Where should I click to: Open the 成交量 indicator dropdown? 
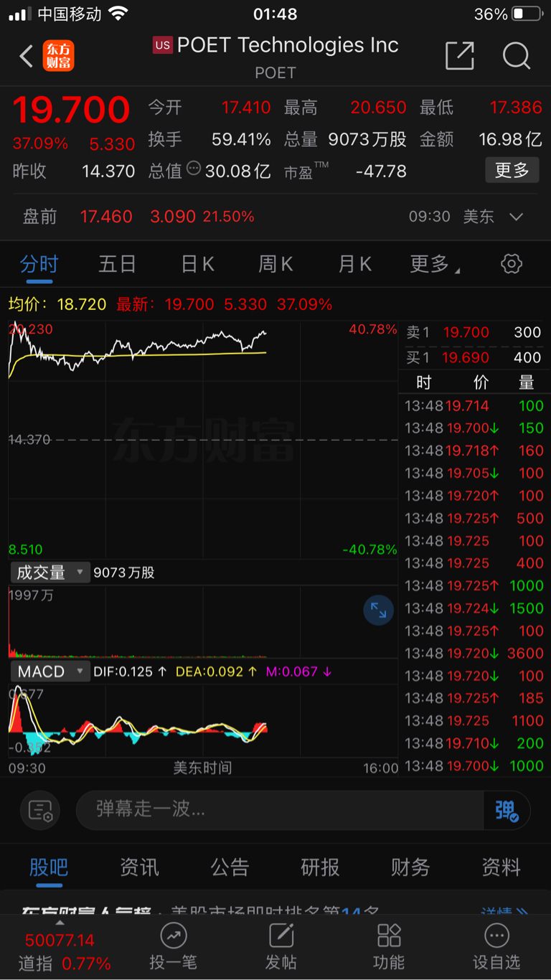(50, 573)
